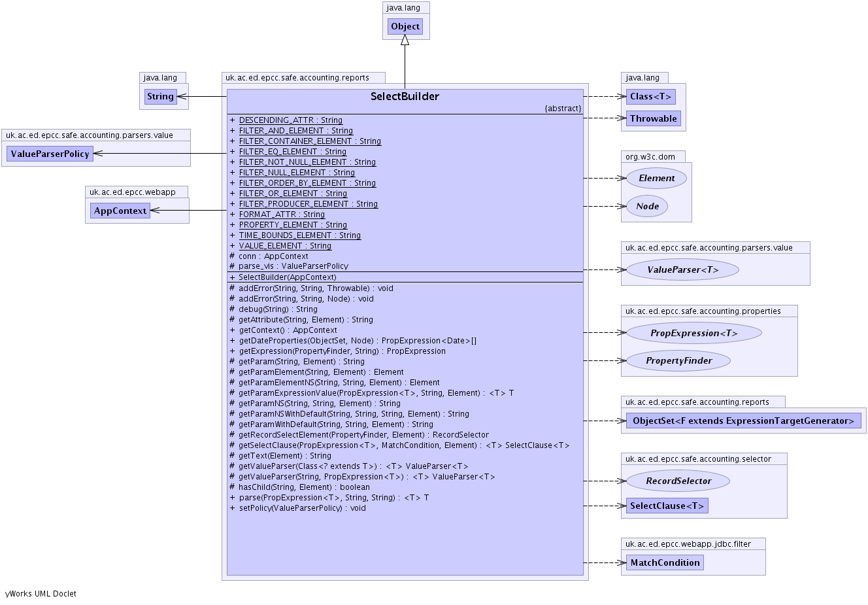Select the DESCENDING_ATTR field entry
The image size is (868, 605).
290,120
